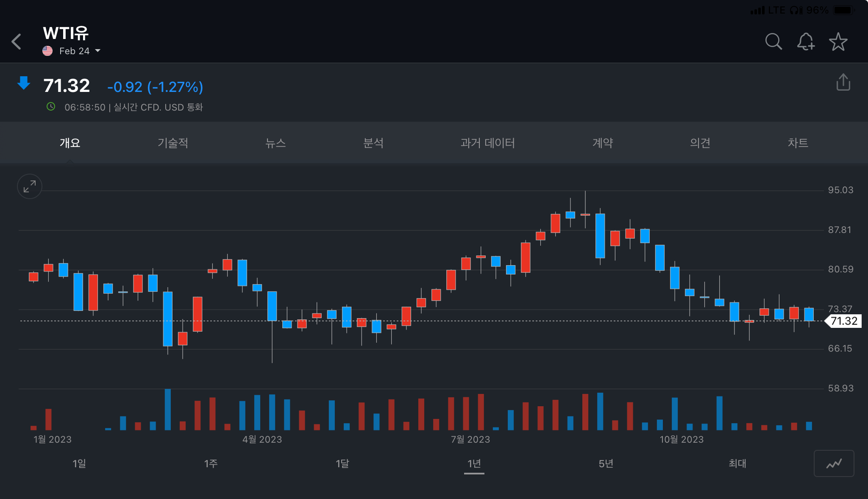
Task: Open the Feb 24 contract dropdown
Action: (x=80, y=51)
